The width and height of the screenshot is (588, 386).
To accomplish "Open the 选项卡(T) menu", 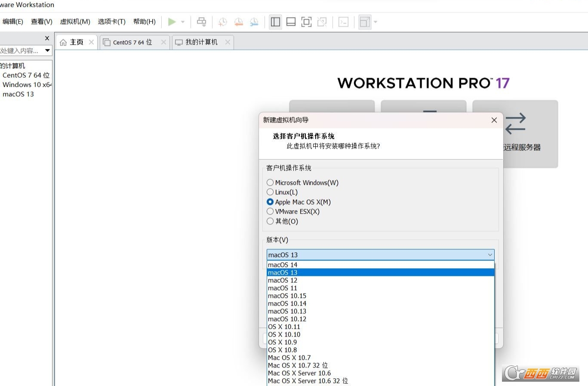I will [x=112, y=21].
